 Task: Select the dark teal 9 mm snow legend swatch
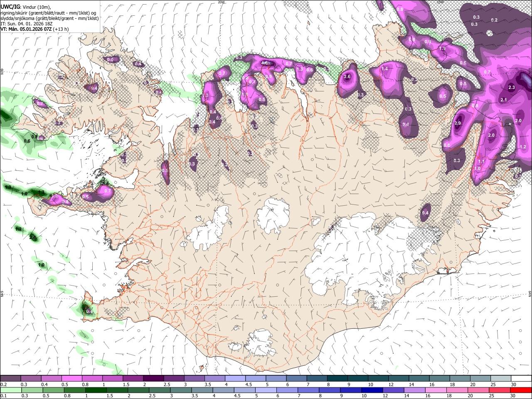(x=357, y=379)
